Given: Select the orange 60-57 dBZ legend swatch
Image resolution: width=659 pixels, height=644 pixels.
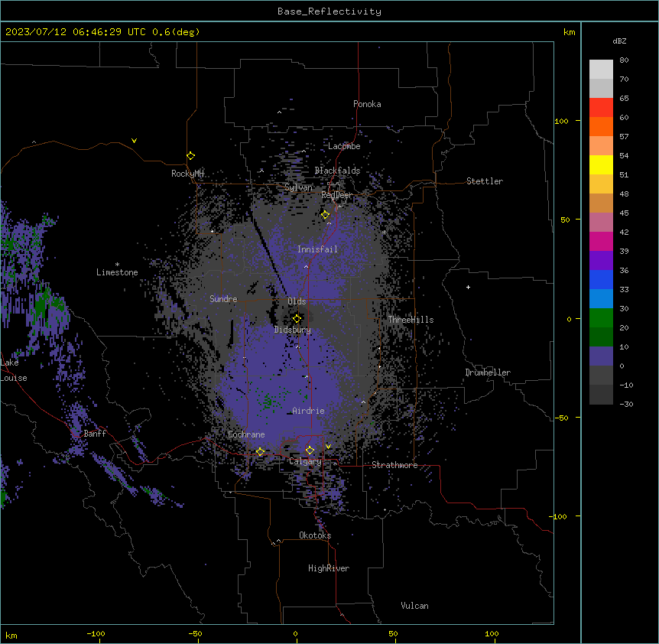Looking at the screenshot, I should pos(601,126).
